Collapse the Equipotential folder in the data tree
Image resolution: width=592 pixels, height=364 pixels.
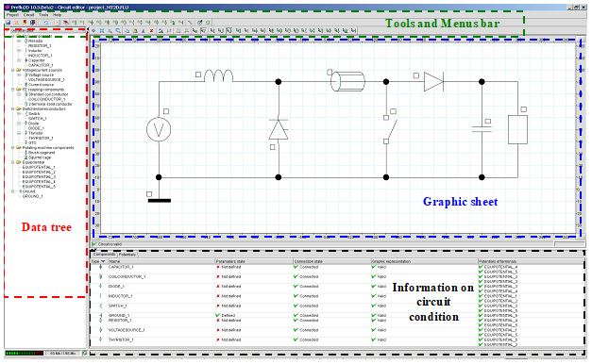tap(13, 162)
